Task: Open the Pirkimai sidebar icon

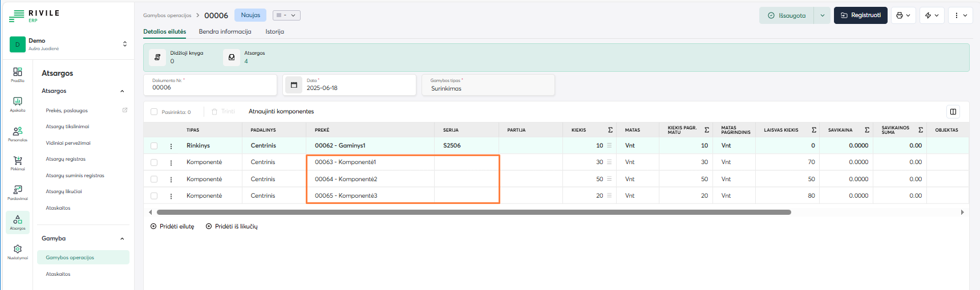Action: point(18,163)
